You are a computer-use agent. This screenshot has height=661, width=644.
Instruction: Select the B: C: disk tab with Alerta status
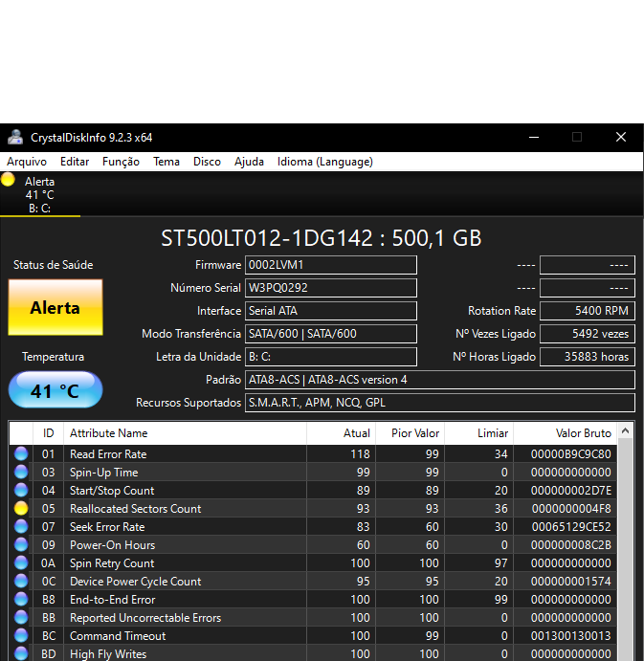(x=39, y=195)
